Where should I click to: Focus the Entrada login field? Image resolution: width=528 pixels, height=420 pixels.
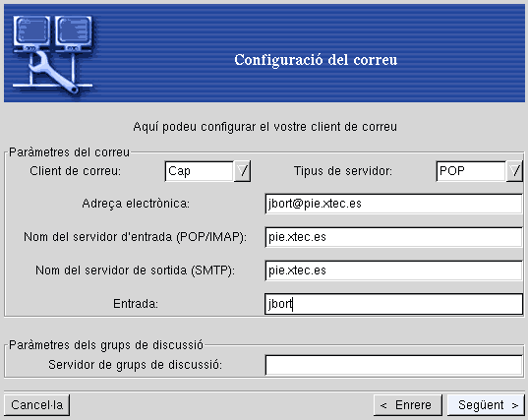pos(393,304)
